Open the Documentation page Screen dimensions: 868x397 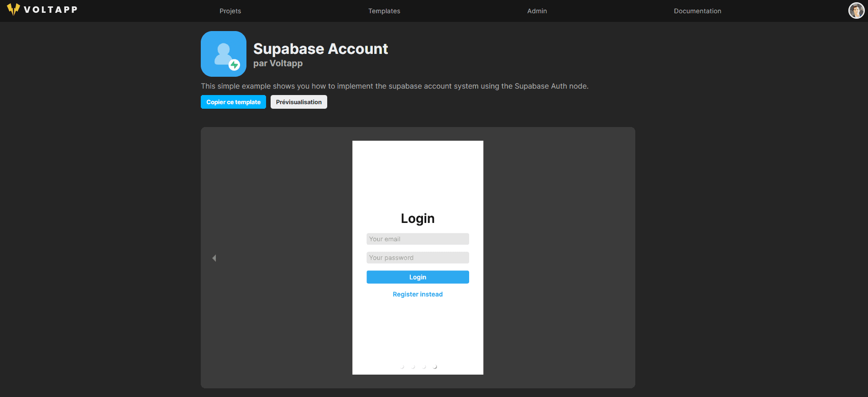coord(697,11)
